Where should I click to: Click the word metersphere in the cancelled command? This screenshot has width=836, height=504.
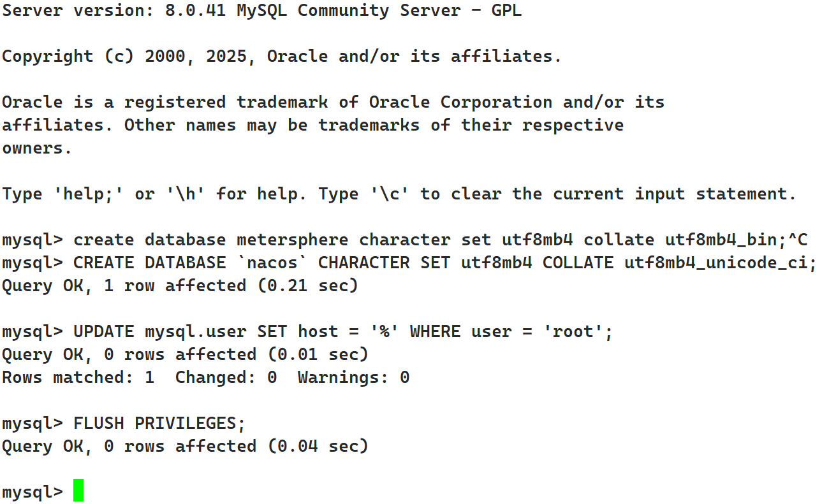click(x=292, y=240)
